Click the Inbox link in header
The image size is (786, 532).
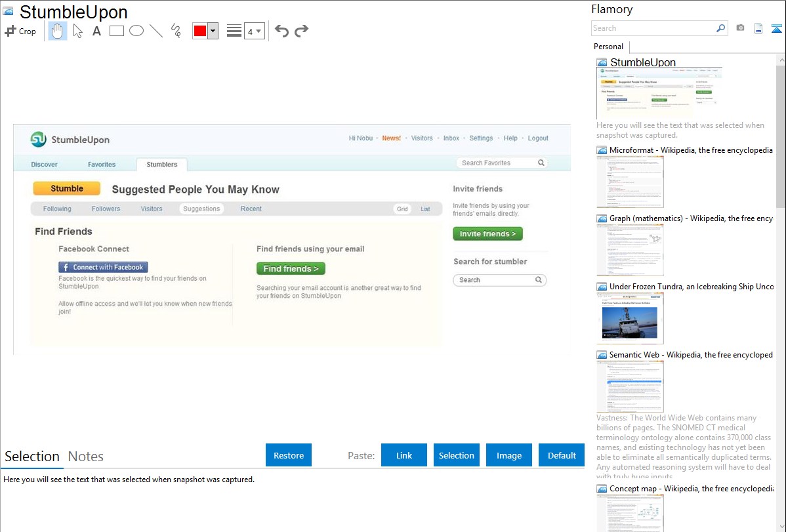coord(451,138)
